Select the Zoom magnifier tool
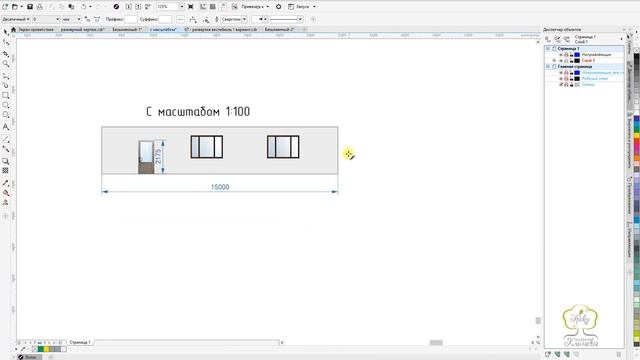640x360 pixels. [x=6, y=64]
